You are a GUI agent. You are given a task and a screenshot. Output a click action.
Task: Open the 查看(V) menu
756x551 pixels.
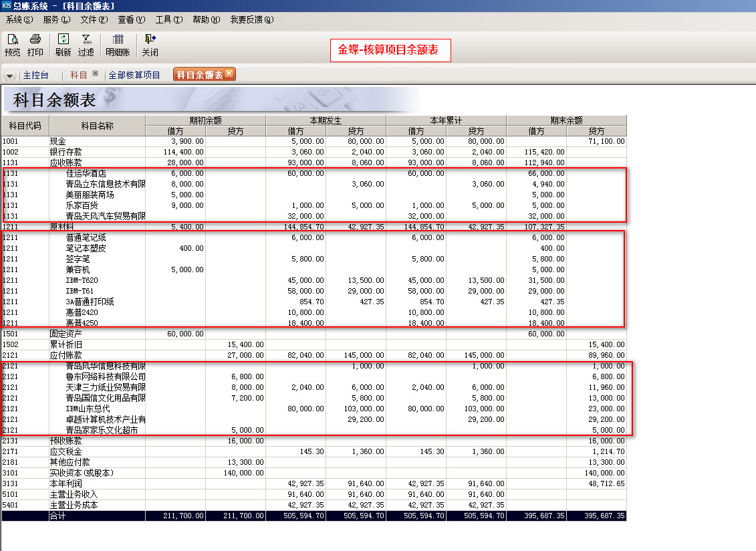[131, 19]
